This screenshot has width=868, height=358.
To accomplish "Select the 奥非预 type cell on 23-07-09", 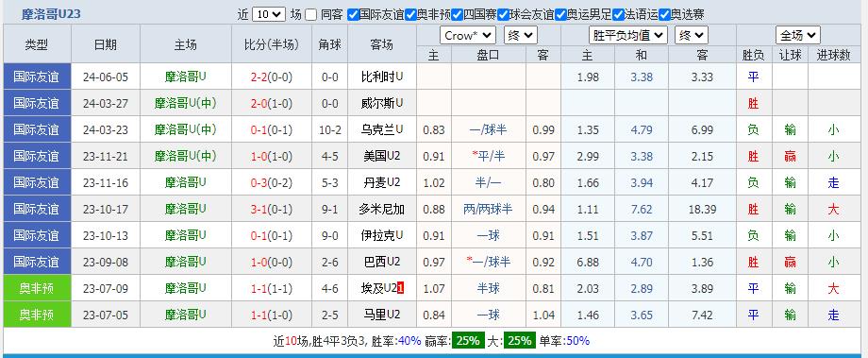I will point(37,288).
